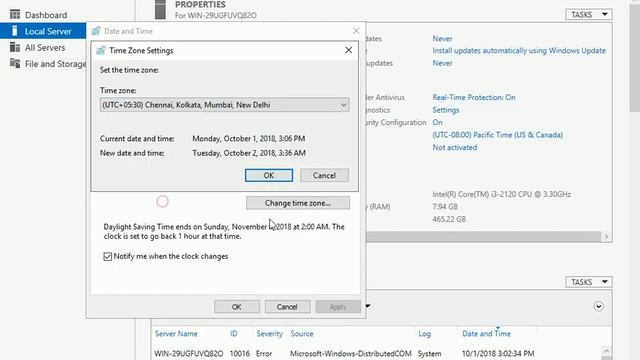Select the Local Server icon
The width and height of the screenshot is (640, 360).
click(x=15, y=31)
